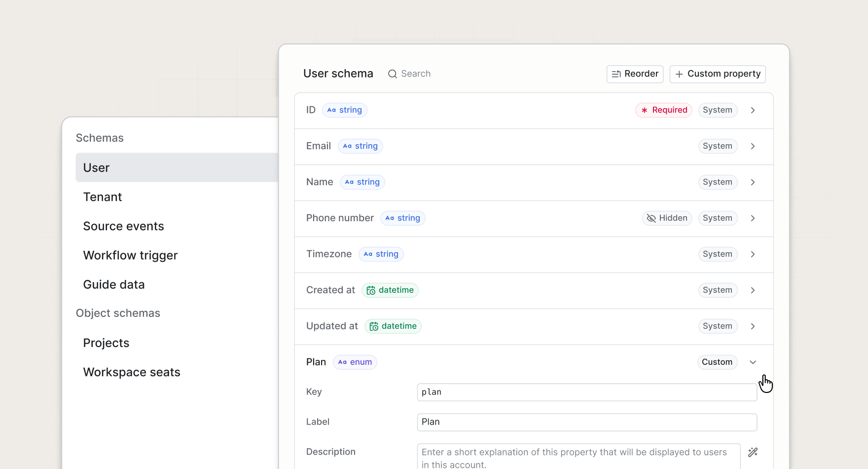Click the Required badge on ID
Image resolution: width=868 pixels, height=469 pixels.
664,110
